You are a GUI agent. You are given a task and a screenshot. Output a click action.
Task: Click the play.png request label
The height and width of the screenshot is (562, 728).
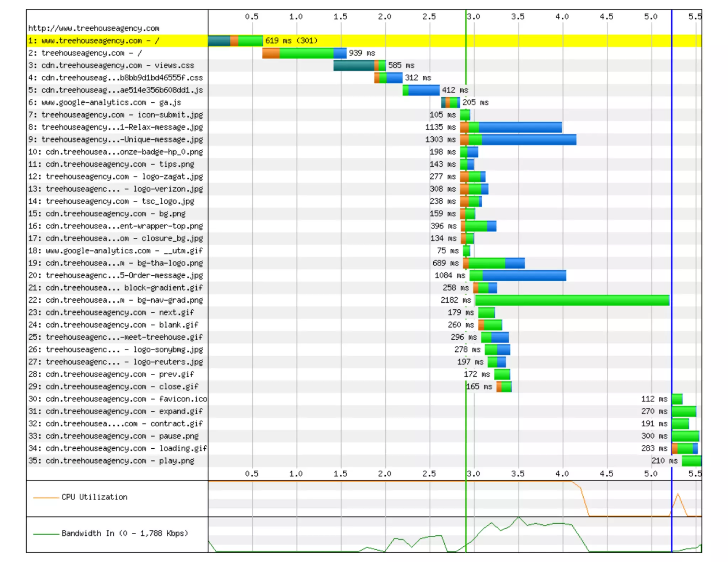pyautogui.click(x=111, y=461)
